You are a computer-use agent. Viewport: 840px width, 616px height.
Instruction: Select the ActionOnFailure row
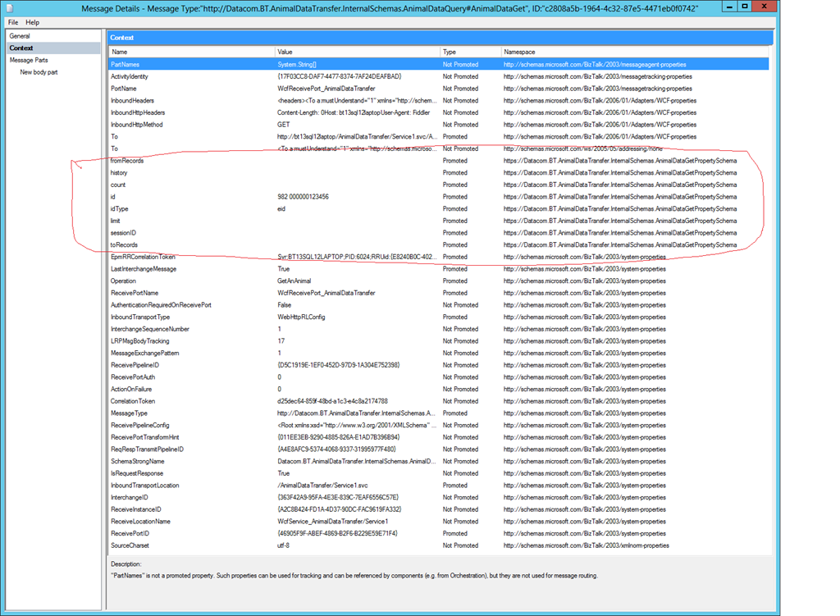tap(439, 389)
